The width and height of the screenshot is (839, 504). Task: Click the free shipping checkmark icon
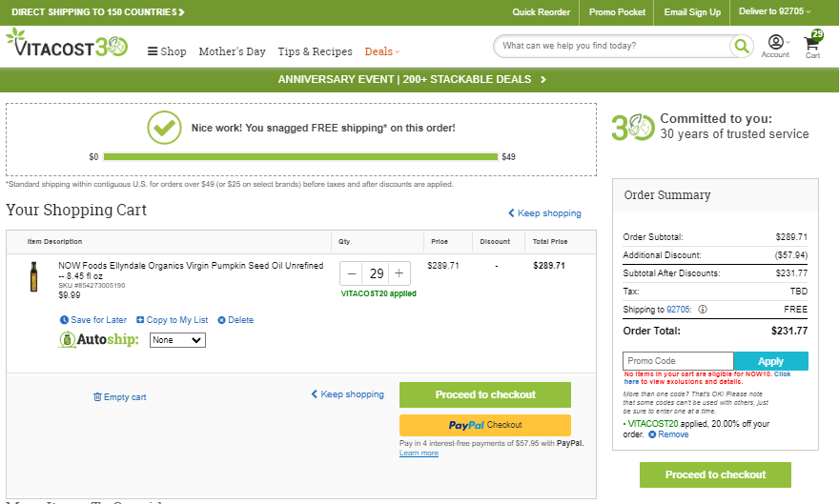point(164,128)
